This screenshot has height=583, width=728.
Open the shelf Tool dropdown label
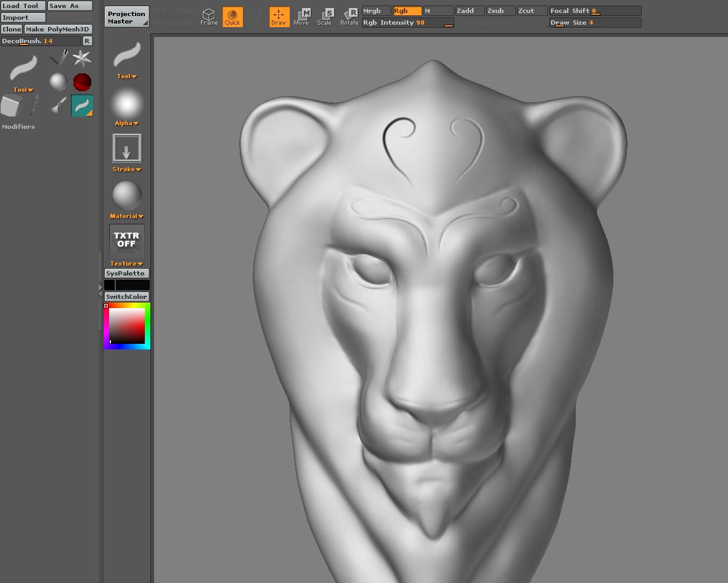(x=127, y=76)
